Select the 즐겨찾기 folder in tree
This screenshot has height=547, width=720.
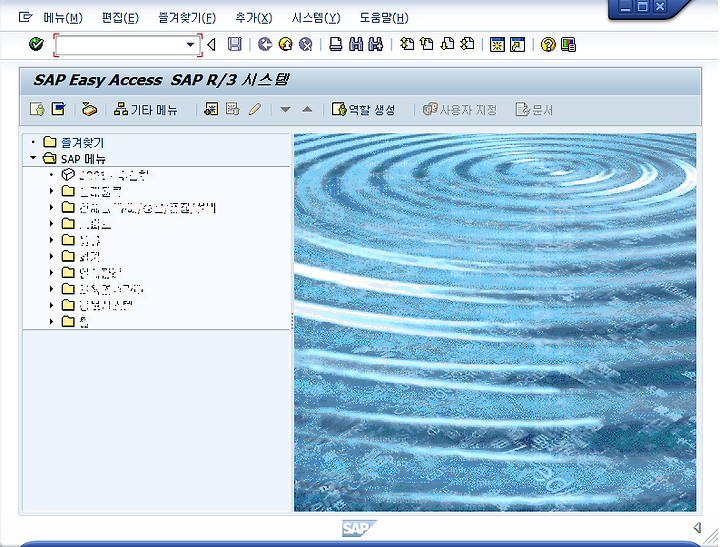[x=82, y=143]
